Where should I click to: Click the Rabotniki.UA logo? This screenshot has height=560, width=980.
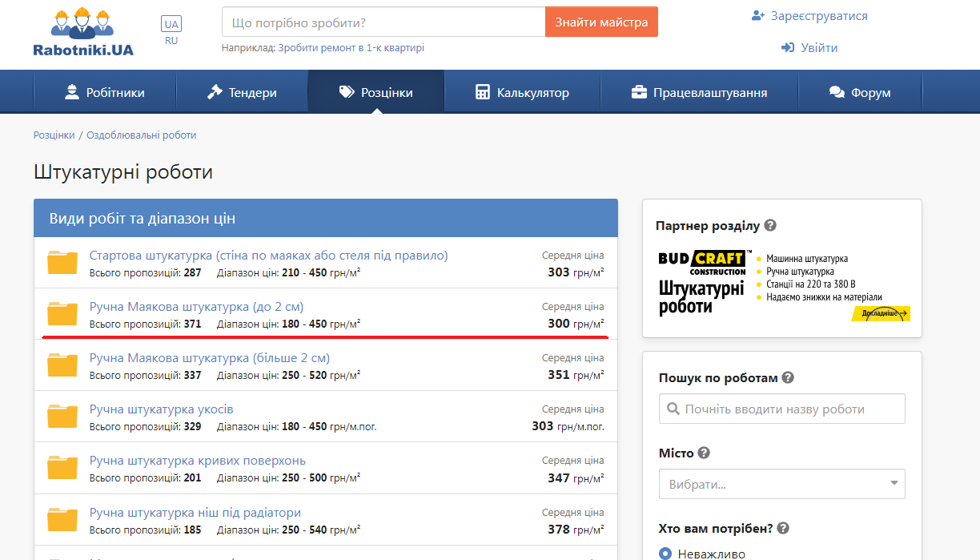click(82, 32)
